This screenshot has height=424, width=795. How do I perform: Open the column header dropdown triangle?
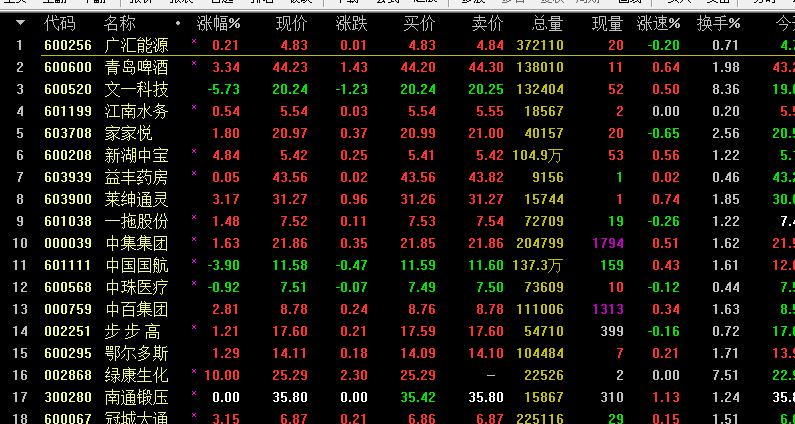pyautogui.click(x=20, y=23)
